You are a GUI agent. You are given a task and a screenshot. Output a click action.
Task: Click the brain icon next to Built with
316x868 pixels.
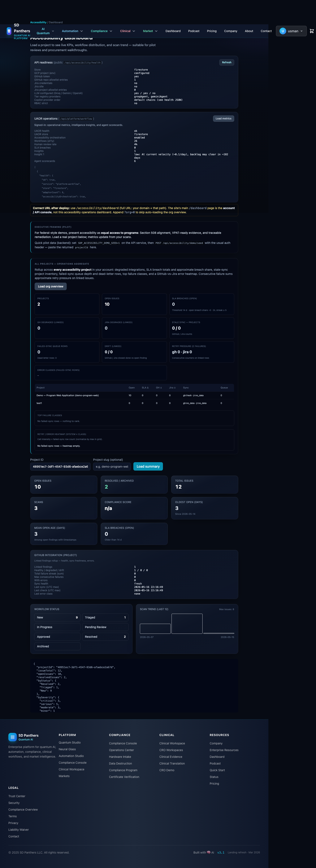(208, 852)
